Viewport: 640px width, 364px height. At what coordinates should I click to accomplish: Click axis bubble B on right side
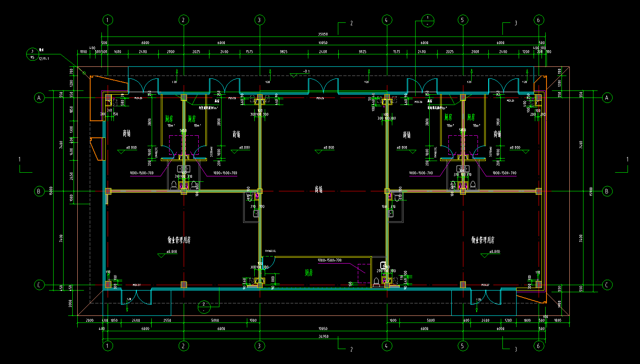pyautogui.click(x=607, y=191)
